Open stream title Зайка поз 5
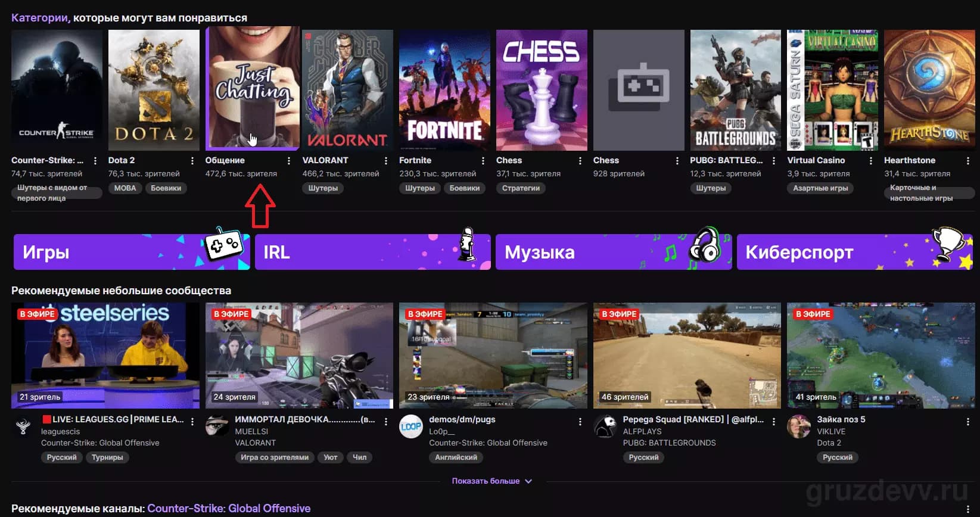The image size is (980, 517). [841, 419]
